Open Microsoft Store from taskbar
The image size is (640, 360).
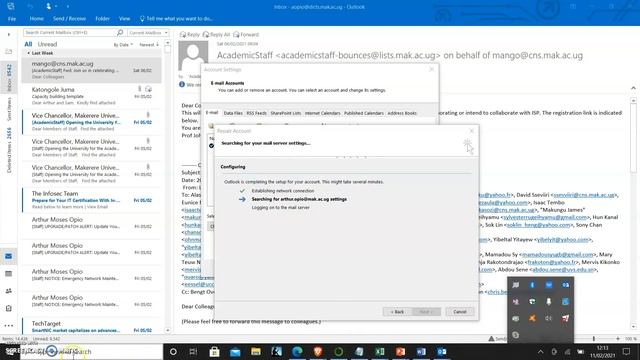[x=214, y=351]
